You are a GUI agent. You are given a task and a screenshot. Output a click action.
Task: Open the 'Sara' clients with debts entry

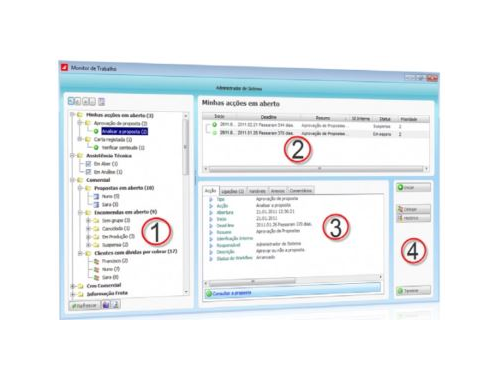(110, 277)
